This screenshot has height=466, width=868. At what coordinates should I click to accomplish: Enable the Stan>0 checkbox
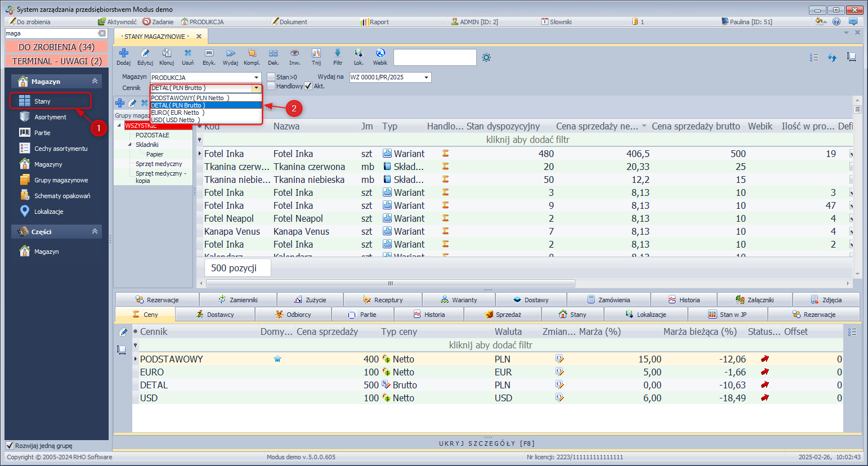tap(271, 77)
